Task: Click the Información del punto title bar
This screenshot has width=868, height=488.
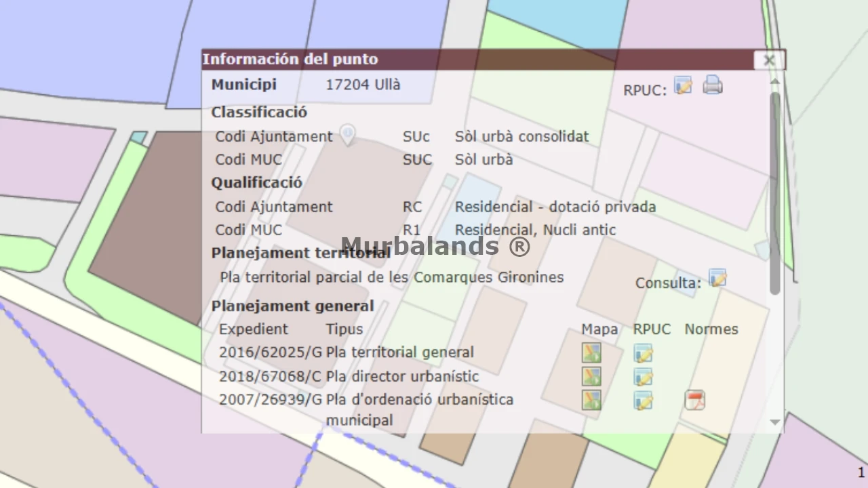Action: (475, 60)
